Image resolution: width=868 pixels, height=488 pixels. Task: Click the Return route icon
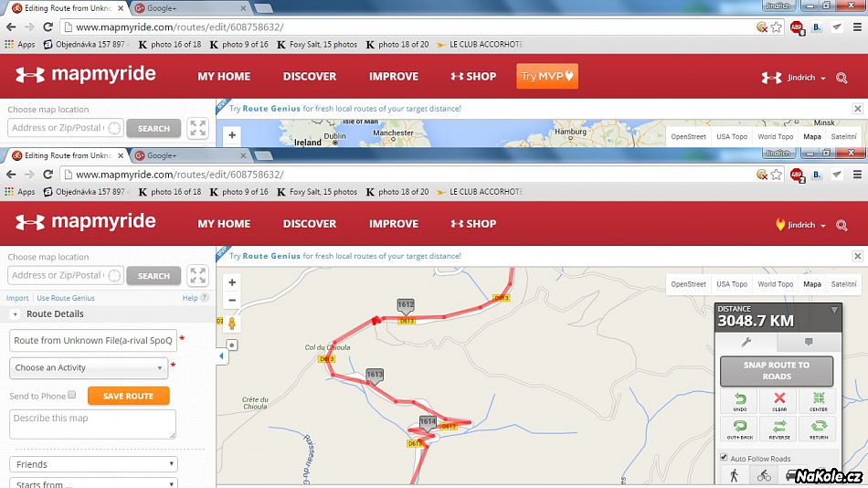click(x=817, y=430)
